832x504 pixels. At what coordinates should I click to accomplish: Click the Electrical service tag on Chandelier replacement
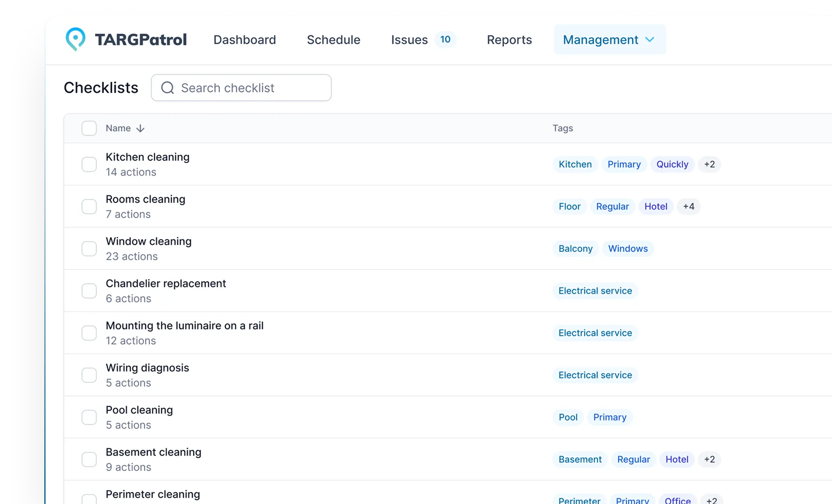point(595,291)
